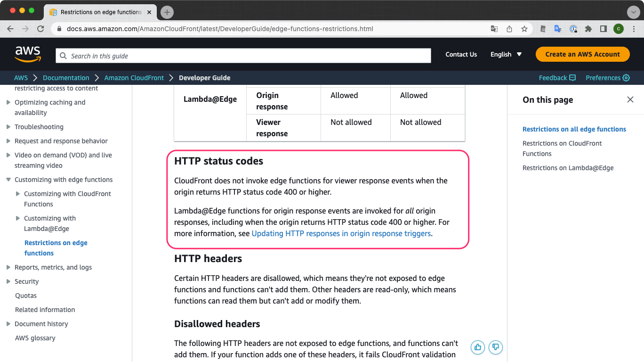Open the English language dropdown
644x362 pixels.
click(506, 54)
